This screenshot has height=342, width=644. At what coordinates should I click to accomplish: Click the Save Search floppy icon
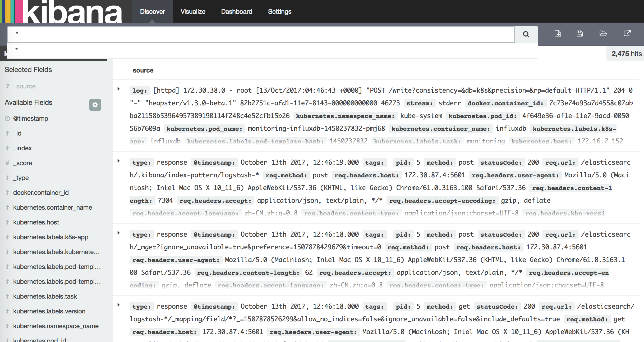(x=579, y=34)
